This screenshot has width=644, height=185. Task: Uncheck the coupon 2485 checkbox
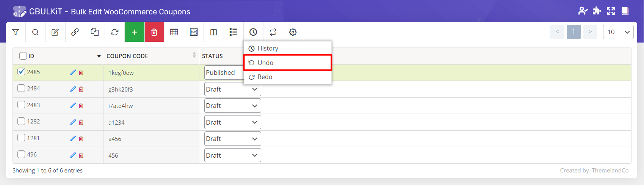22,71
